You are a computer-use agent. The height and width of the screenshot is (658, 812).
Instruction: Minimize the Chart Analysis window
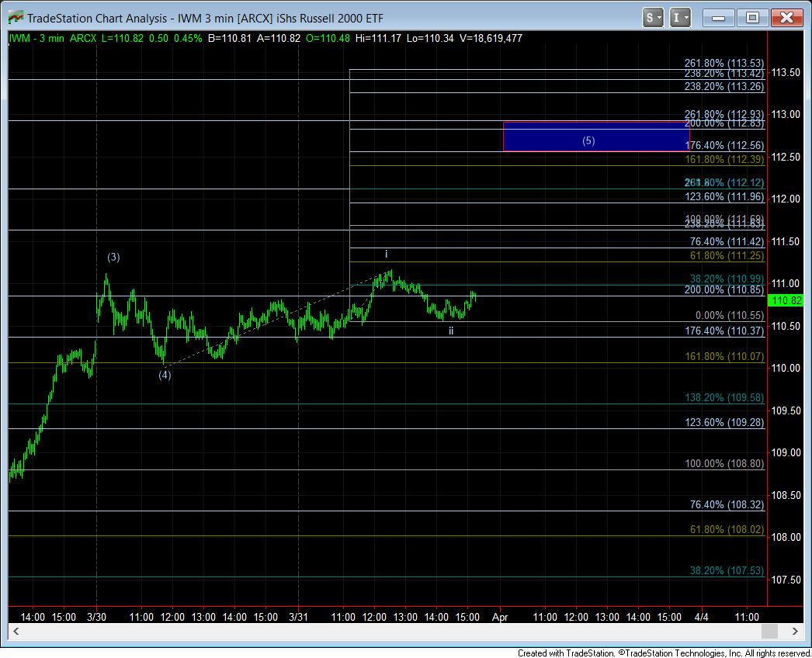tap(718, 18)
